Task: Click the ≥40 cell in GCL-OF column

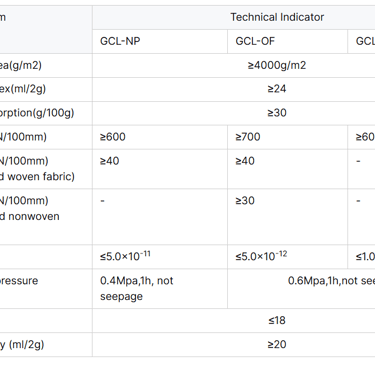Action: tap(288, 169)
